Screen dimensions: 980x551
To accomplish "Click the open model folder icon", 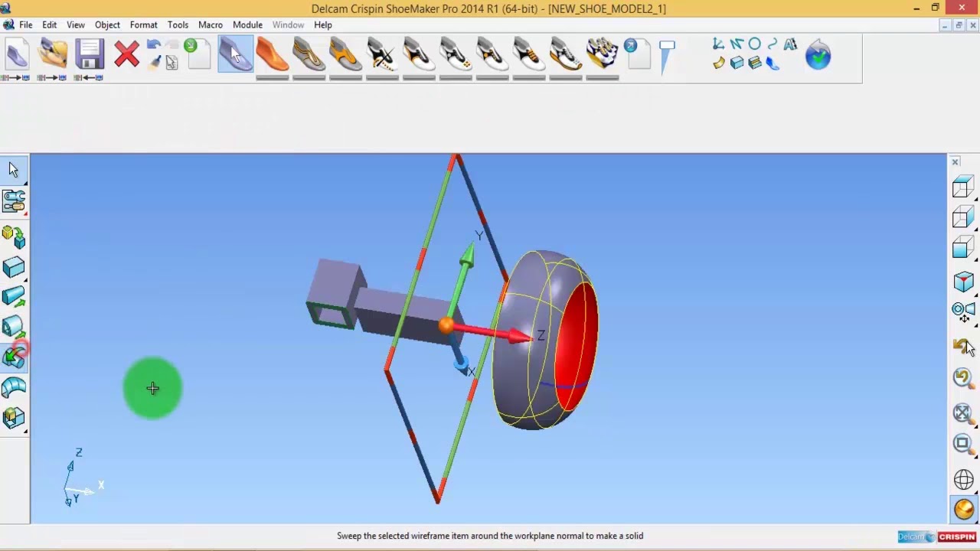I will click(x=53, y=55).
